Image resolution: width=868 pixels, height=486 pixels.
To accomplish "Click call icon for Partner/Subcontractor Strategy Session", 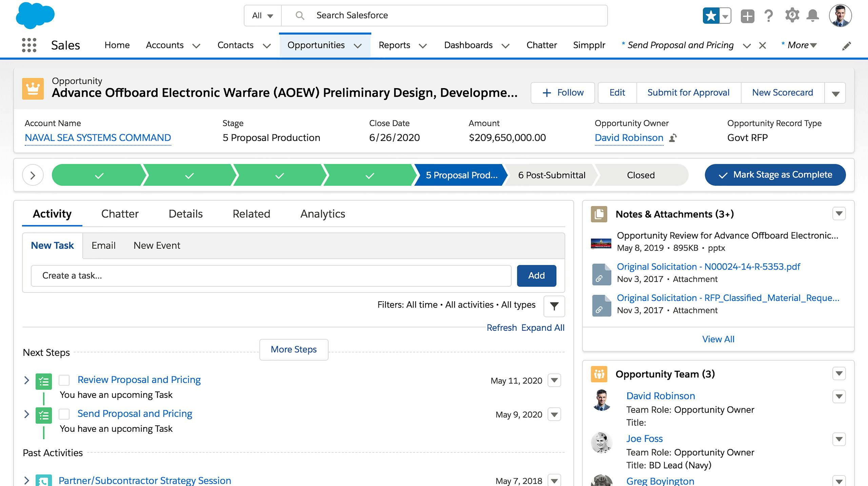I will tap(44, 480).
